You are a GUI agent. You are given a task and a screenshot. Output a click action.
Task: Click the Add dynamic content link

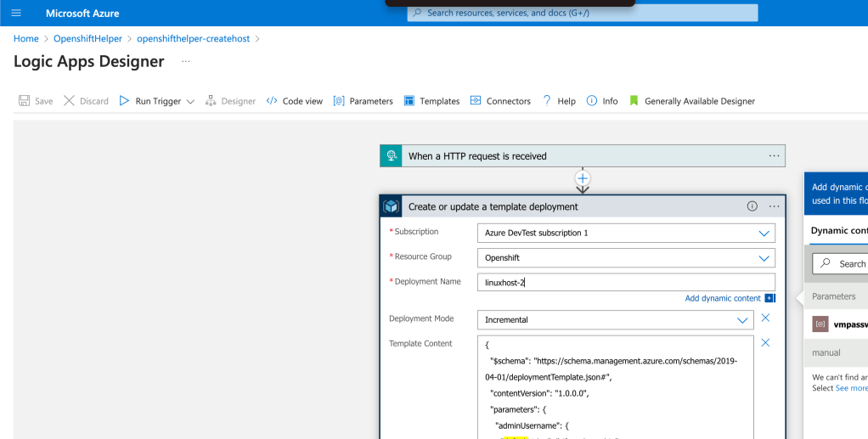pyautogui.click(x=723, y=298)
